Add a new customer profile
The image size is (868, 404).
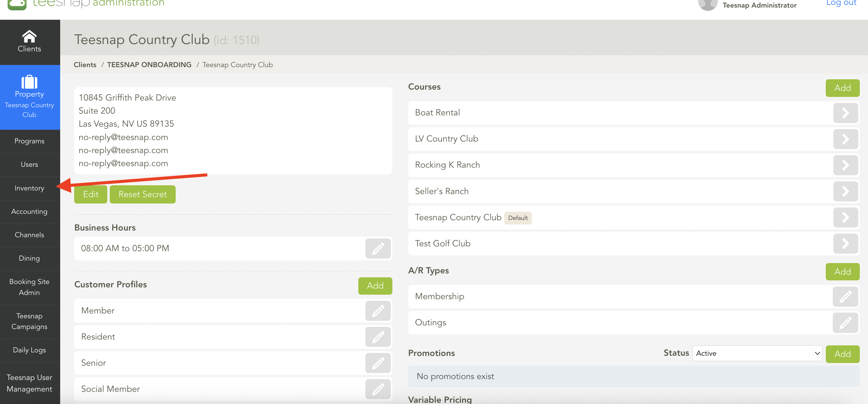pos(375,286)
